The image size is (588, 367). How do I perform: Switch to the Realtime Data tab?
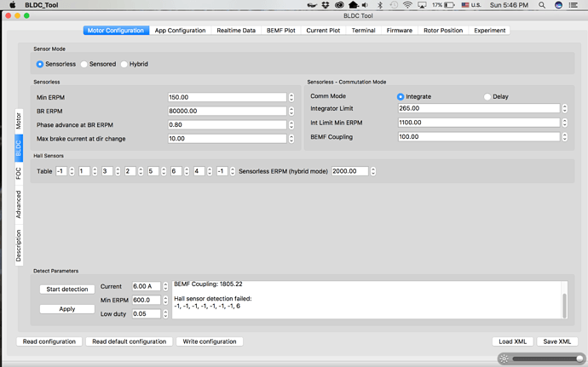click(236, 31)
